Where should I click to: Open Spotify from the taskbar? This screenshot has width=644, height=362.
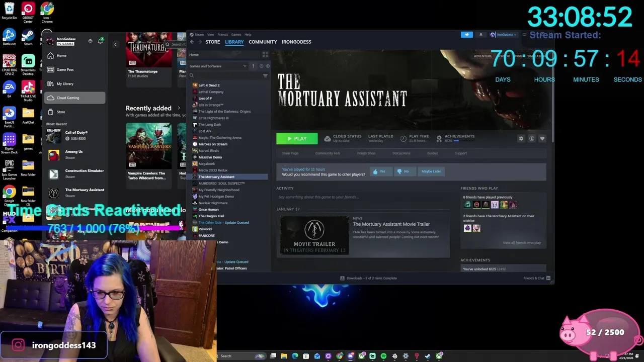tap(383, 356)
